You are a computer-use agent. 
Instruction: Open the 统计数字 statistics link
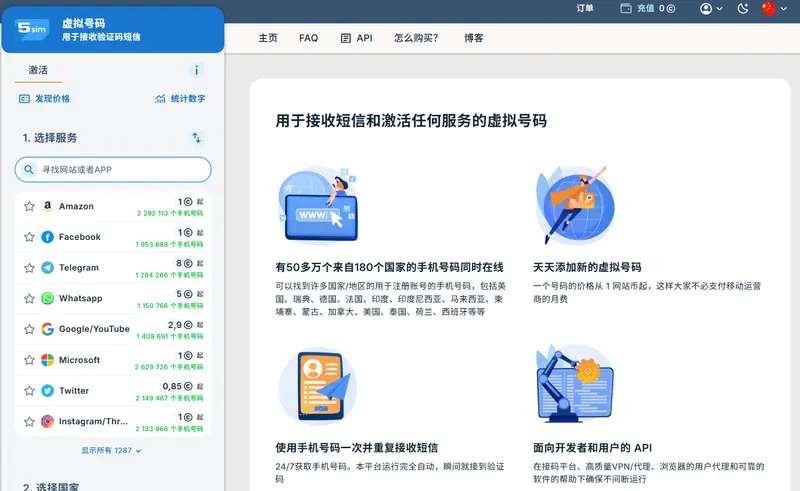coord(180,99)
